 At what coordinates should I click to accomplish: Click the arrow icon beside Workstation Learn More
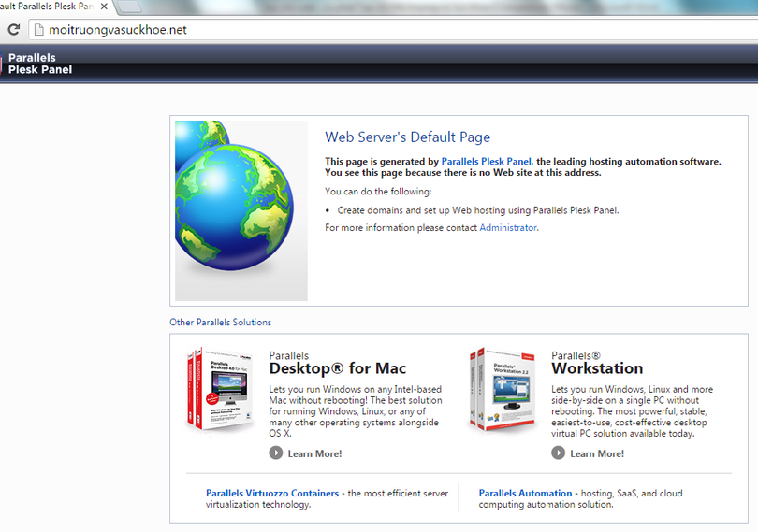pos(558,453)
